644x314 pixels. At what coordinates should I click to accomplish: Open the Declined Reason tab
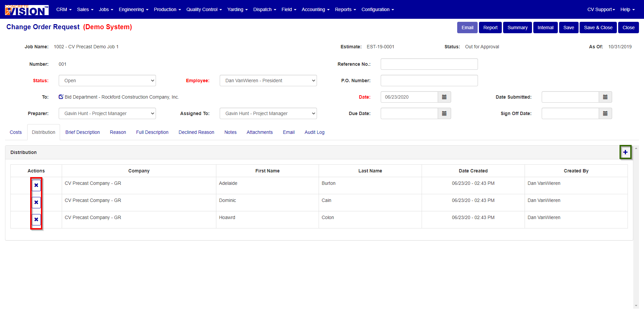197,132
